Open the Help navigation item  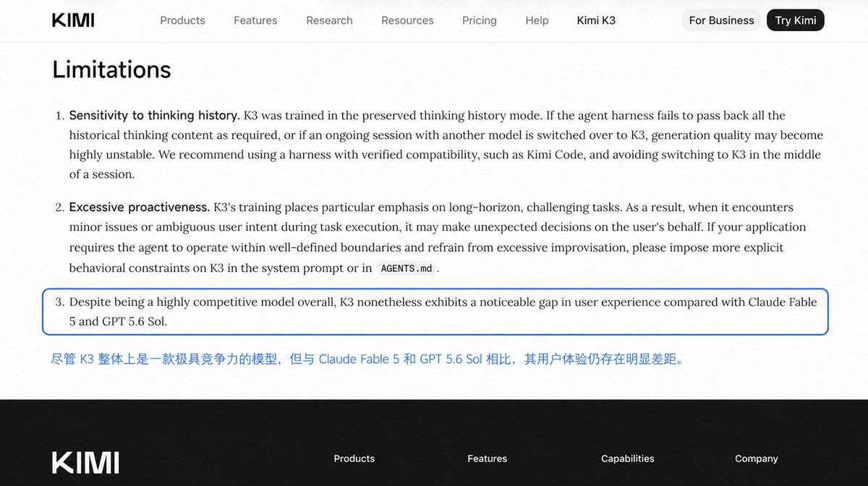[537, 20]
